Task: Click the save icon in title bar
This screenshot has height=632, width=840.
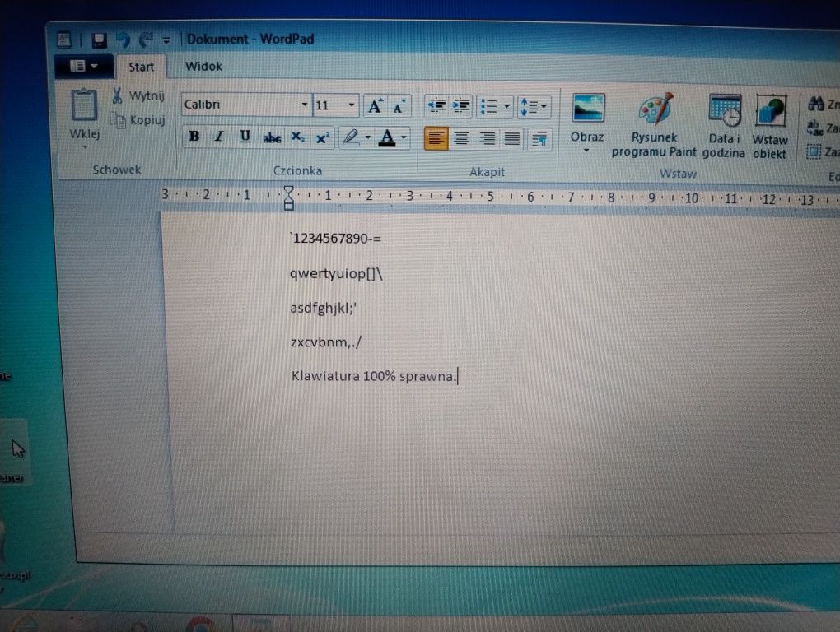Action: pyautogui.click(x=99, y=40)
